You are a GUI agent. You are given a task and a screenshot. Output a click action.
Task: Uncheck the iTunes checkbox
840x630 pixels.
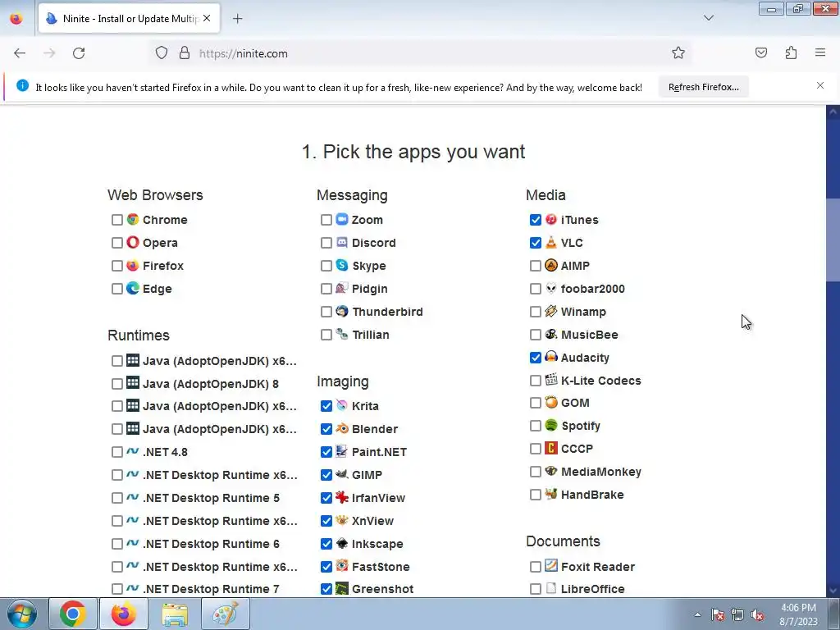point(535,220)
